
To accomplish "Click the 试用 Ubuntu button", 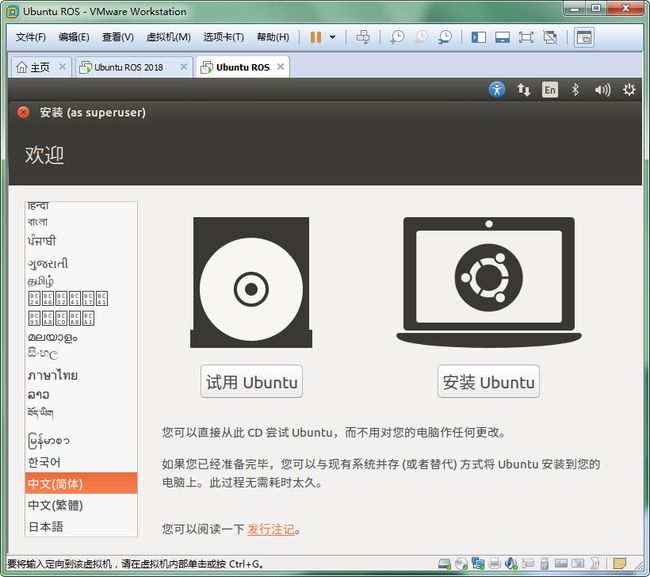I will pyautogui.click(x=252, y=381).
